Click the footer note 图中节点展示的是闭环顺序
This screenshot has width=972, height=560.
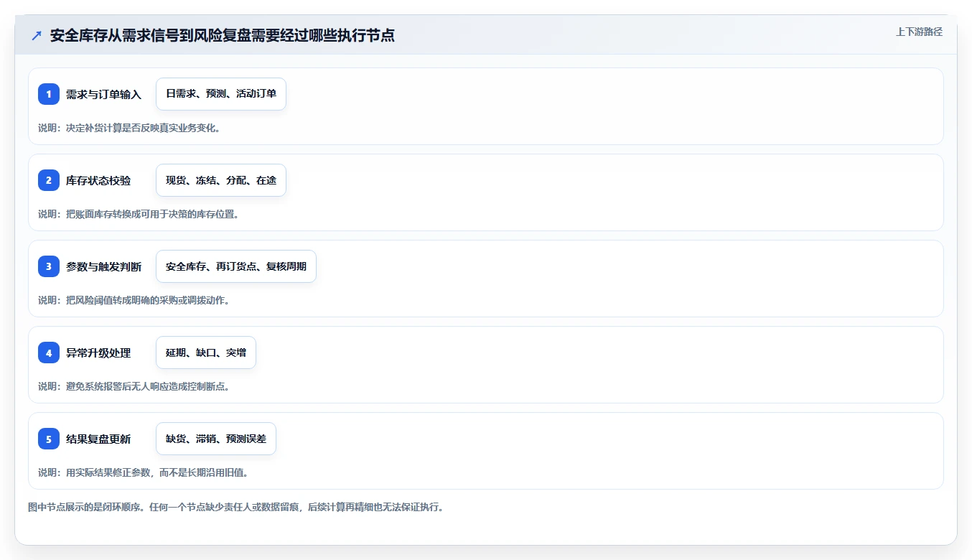pos(235,507)
